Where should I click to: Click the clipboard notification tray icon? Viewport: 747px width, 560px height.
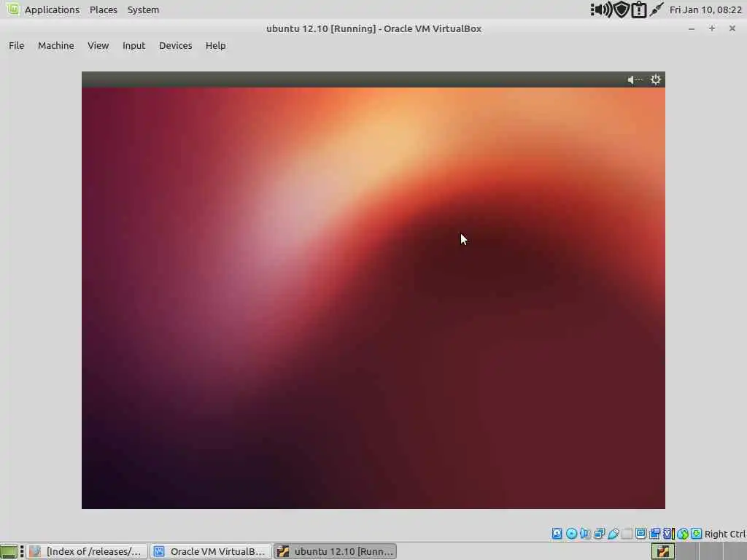638,10
